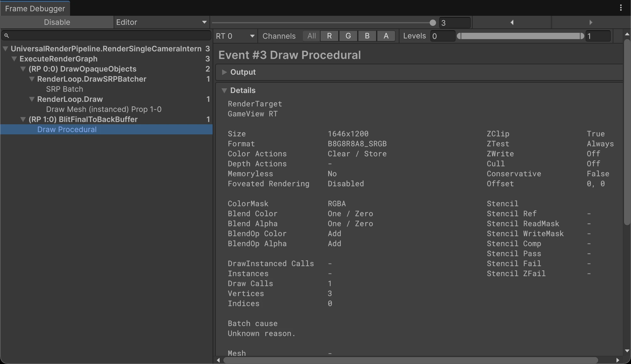Click the event number field showing 3
631x364 pixels.
(455, 23)
